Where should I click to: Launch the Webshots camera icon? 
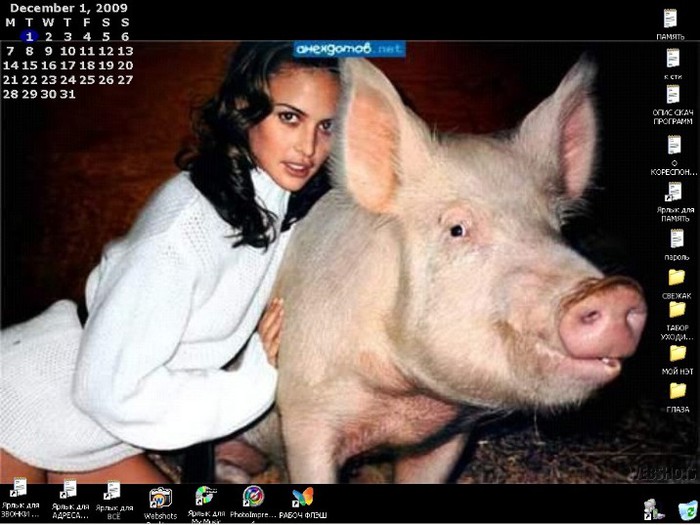click(160, 498)
